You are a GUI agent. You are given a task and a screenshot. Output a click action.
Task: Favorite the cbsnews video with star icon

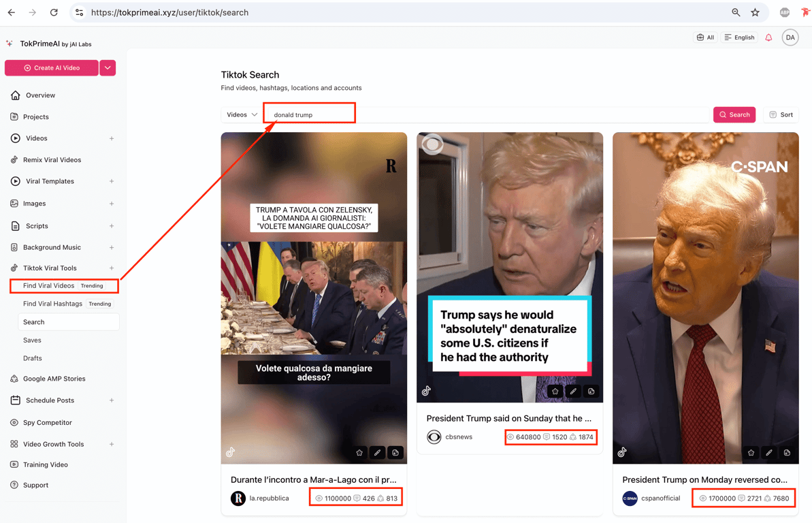(x=555, y=392)
